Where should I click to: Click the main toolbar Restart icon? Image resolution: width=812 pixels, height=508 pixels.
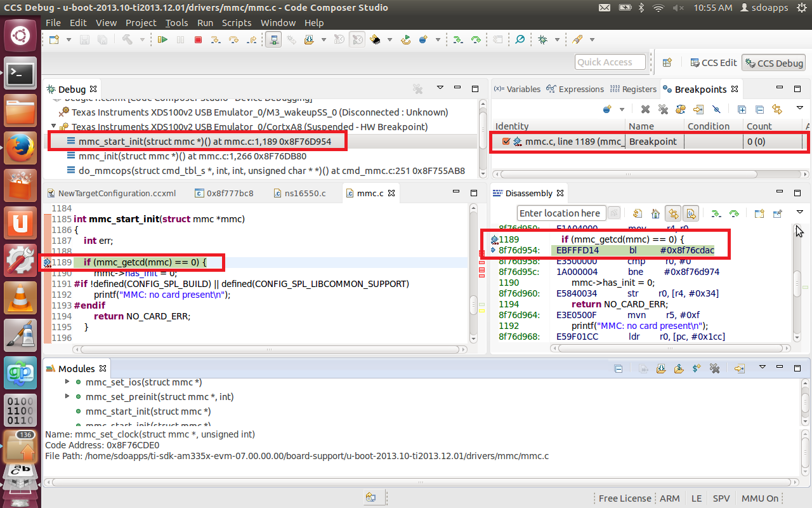(406, 39)
